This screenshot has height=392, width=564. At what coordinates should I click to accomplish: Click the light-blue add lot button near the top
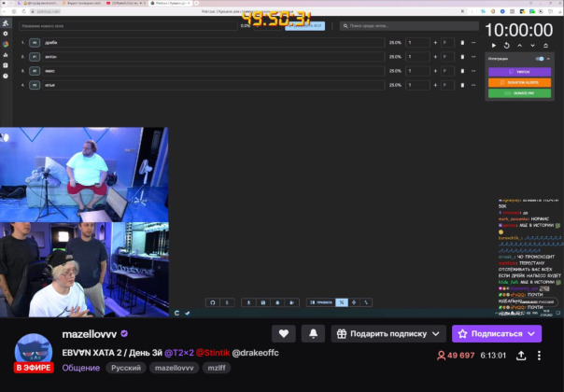pos(305,26)
